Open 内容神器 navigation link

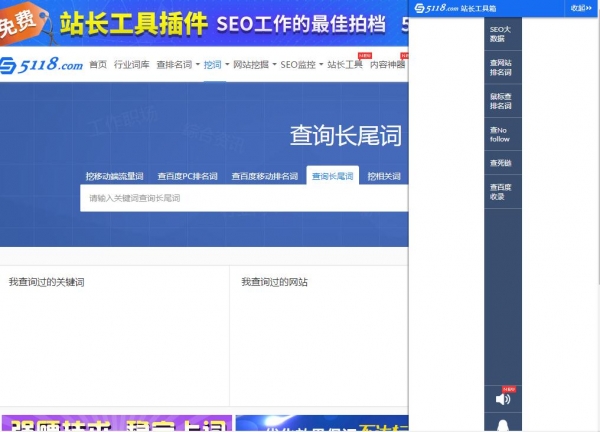coord(388,64)
